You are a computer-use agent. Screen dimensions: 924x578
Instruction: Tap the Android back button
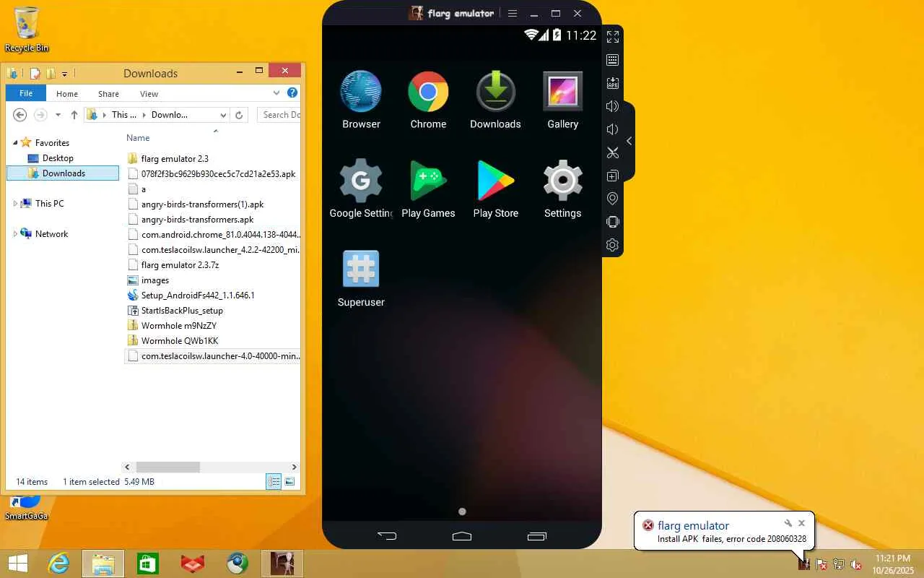pos(387,536)
